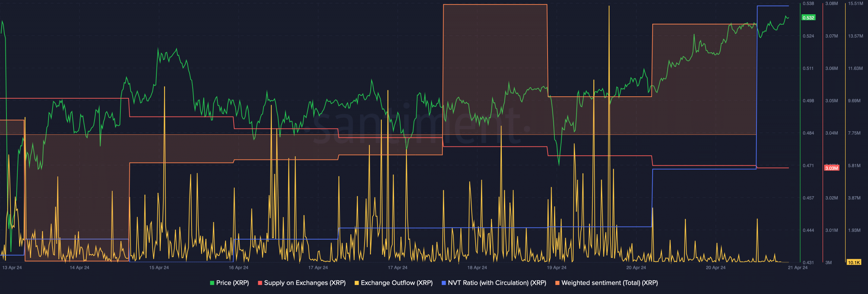Image resolution: width=868 pixels, height=294 pixels.
Task: Click the 3.02M supply axis value
Action: coord(832,198)
